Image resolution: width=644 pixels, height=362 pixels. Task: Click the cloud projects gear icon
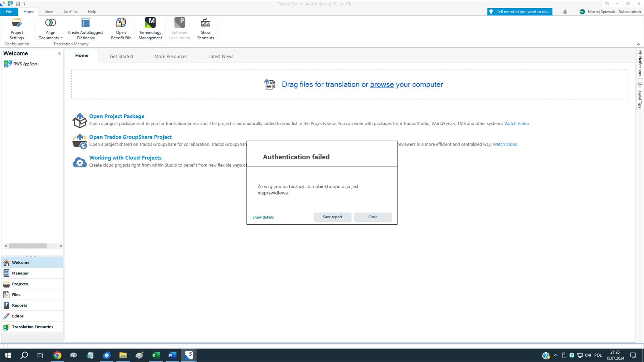[x=79, y=162]
